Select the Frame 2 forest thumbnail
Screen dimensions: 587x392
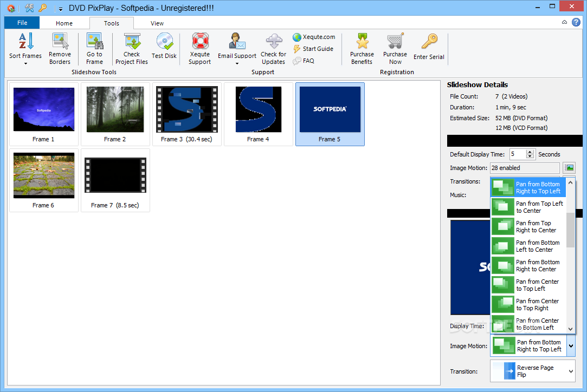[x=115, y=114]
